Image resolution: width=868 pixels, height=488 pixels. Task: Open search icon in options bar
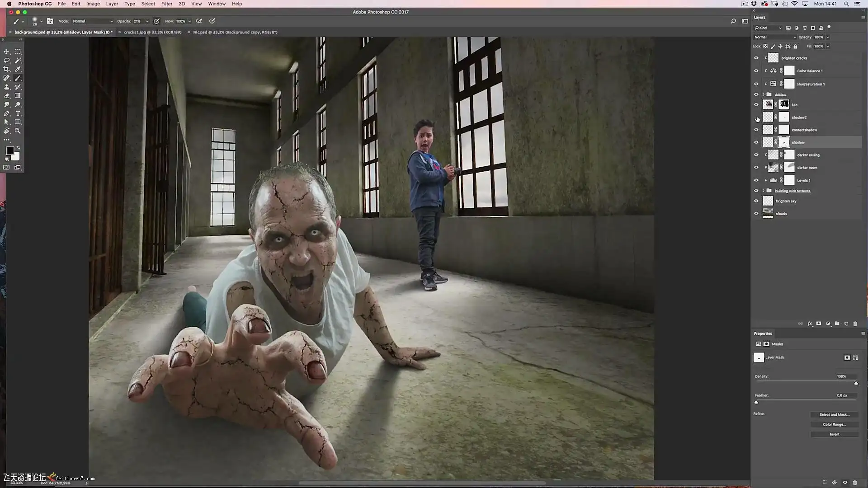733,21
